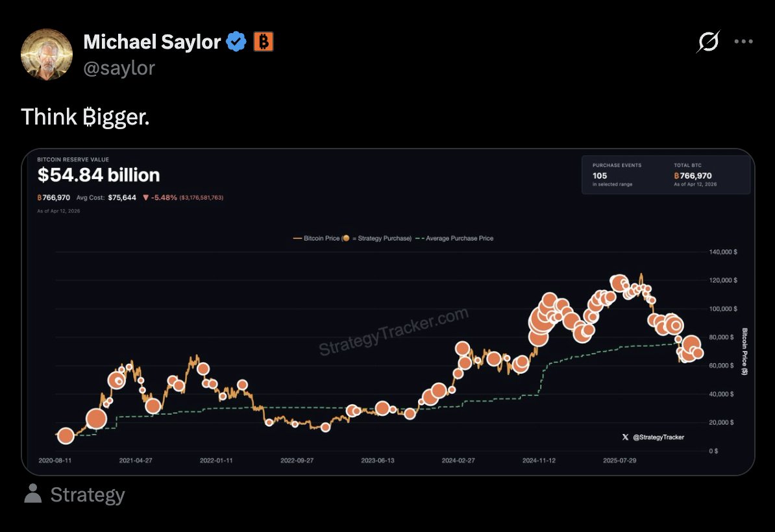
Task: Select the 2024-11-12 date axis label
Action: tap(539, 460)
